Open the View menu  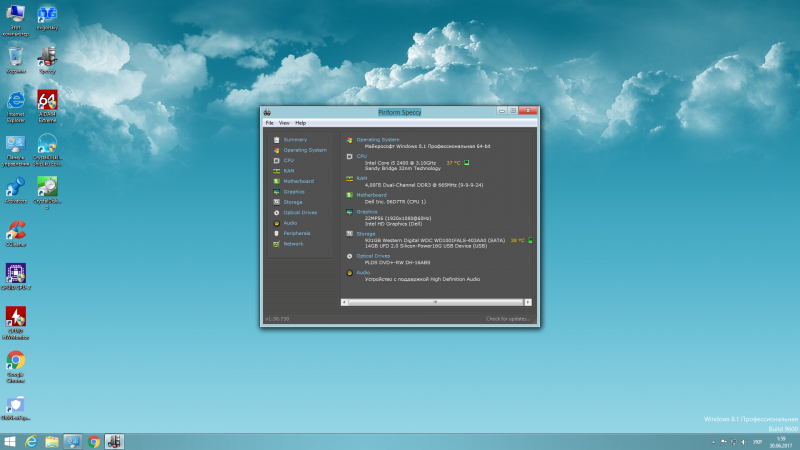(284, 122)
